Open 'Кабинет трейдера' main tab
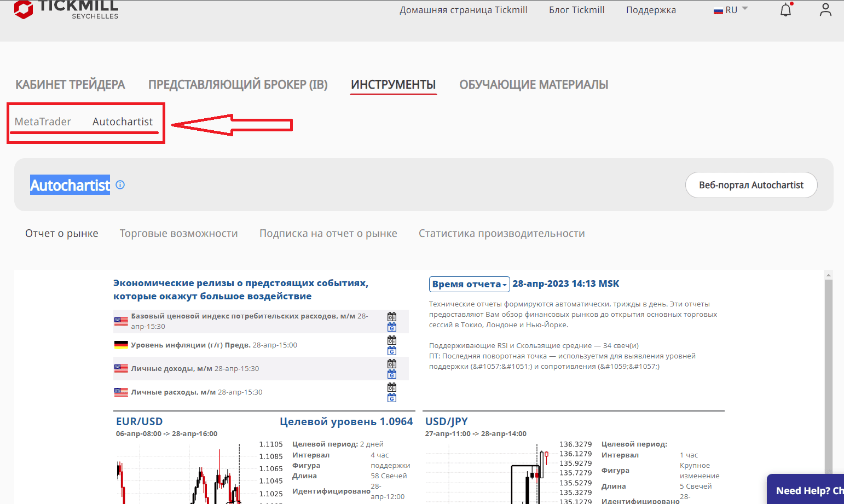 click(x=70, y=85)
